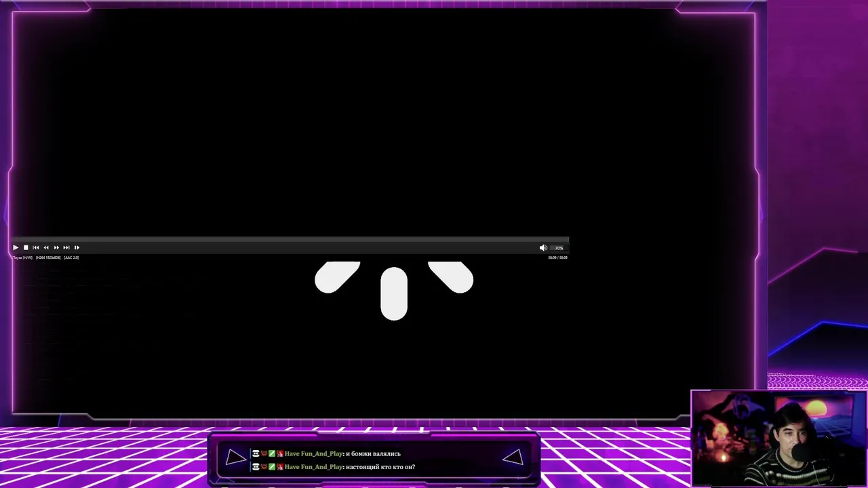868x488 pixels.
Task: Click the next track button
Action: (x=66, y=247)
